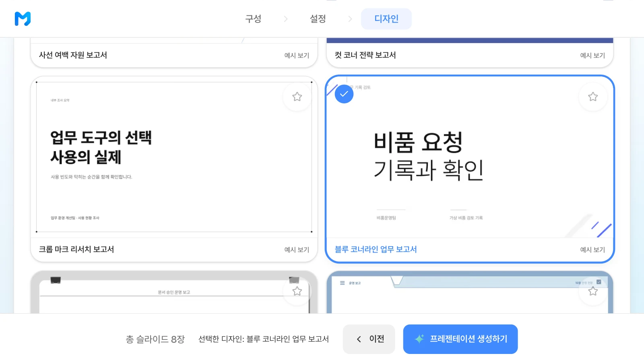Open 예시 보기 for 크롬 마크 리서치 보고서

pos(297,250)
